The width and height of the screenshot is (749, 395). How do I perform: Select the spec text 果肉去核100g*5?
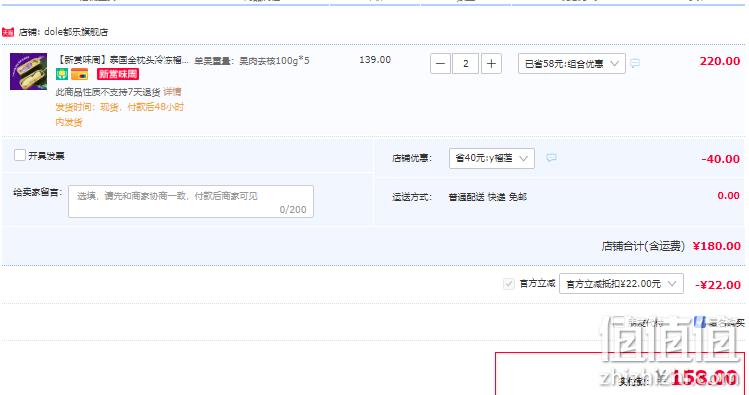[274, 61]
